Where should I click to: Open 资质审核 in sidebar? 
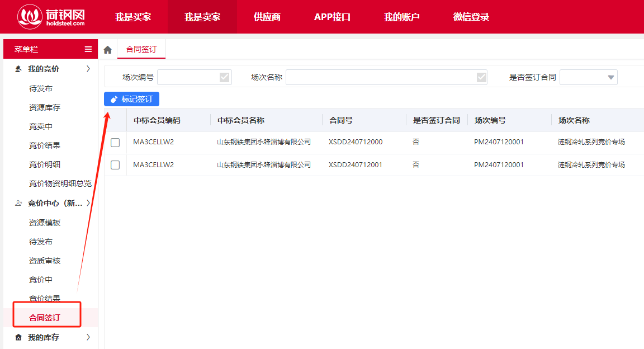(x=45, y=261)
